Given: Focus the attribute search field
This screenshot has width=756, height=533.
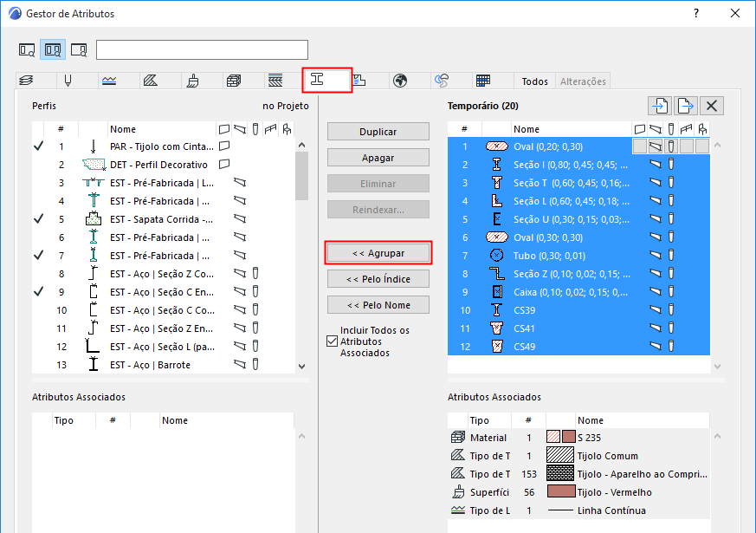Looking at the screenshot, I should 202,49.
